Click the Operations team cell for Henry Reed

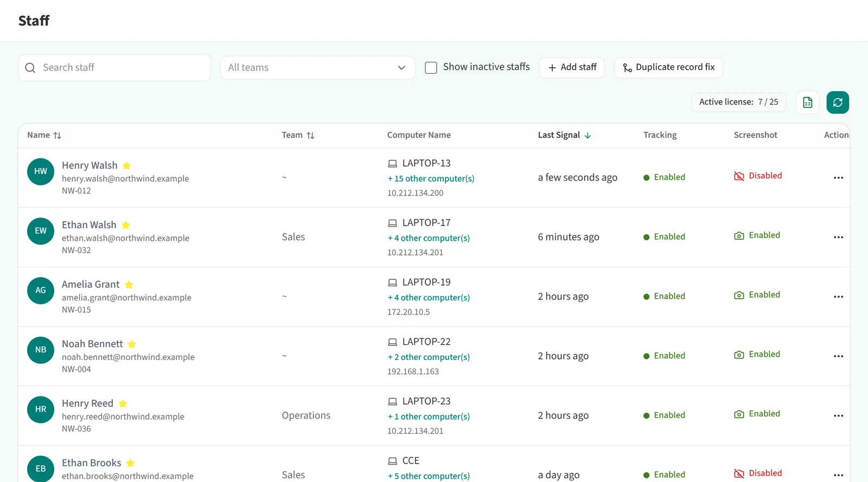click(x=306, y=416)
